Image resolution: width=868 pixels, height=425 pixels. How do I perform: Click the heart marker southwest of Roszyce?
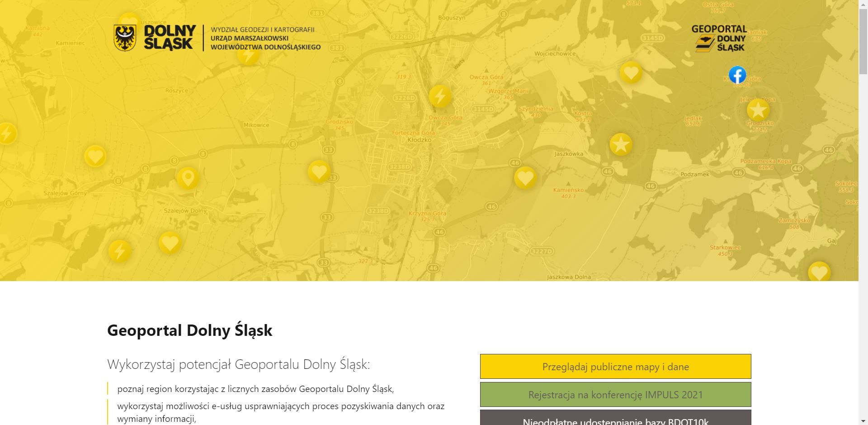[95, 157]
